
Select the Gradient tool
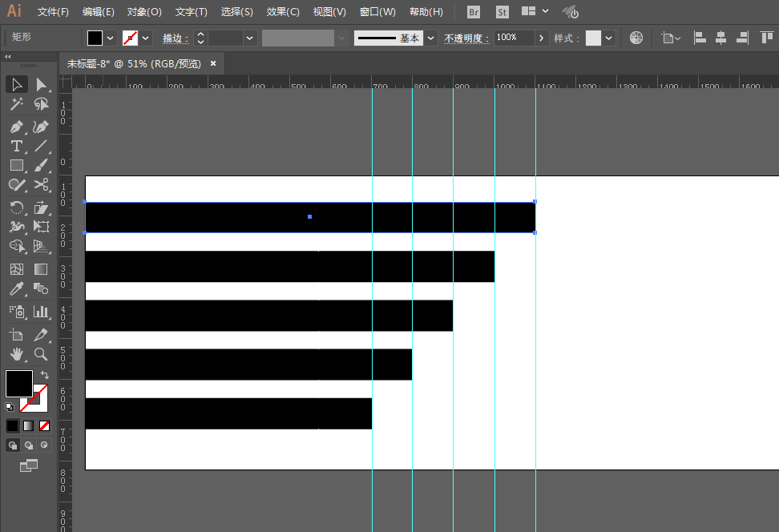(x=41, y=269)
